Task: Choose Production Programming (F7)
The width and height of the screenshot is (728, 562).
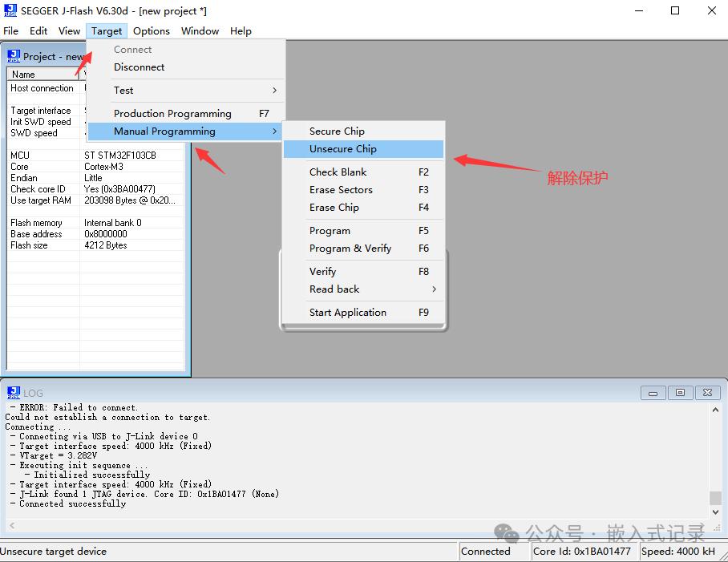Action: (186, 114)
